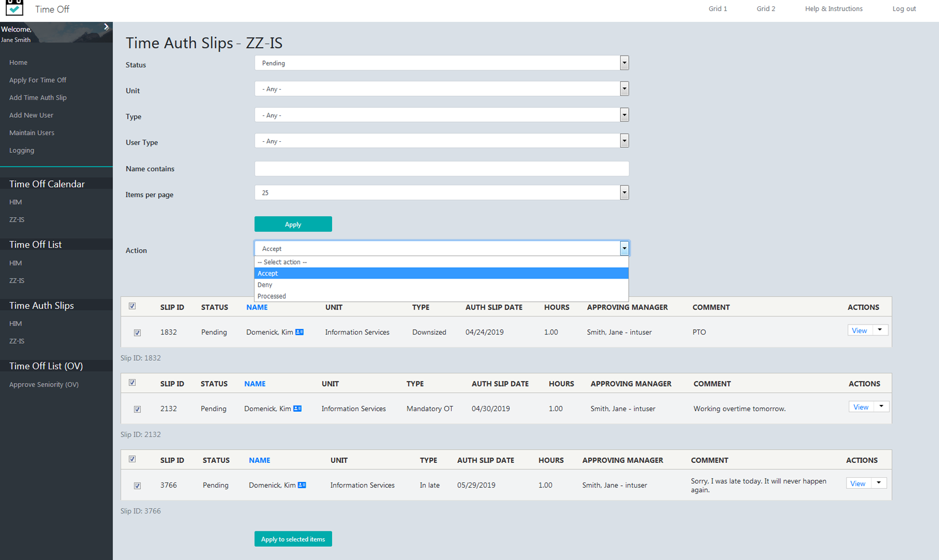Image resolution: width=939 pixels, height=560 pixels.
Task: Toggle the select-all checkbox in the first table header
Action: [x=132, y=306]
